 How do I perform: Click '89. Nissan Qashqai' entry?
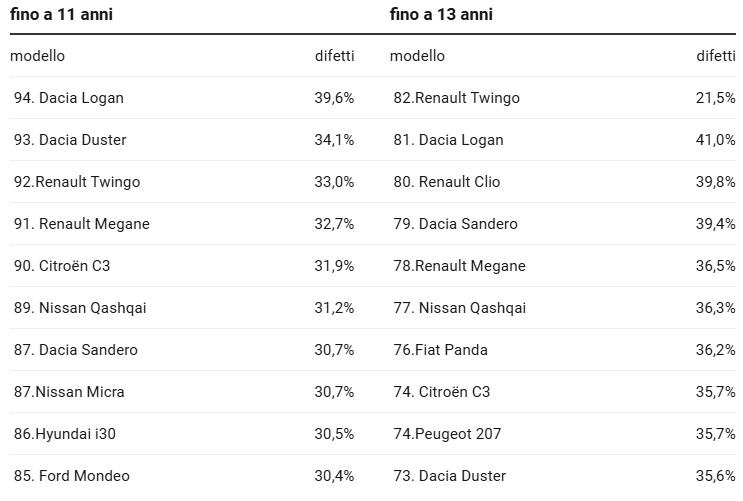[x=80, y=308]
